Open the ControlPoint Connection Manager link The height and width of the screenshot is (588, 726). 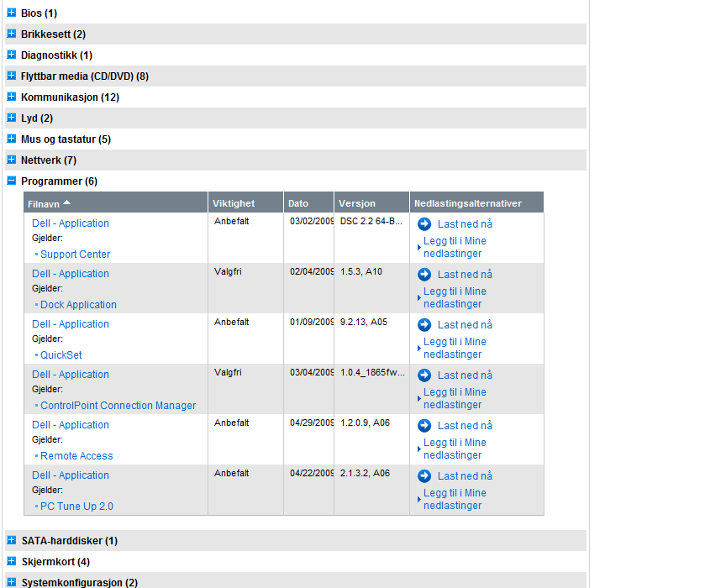coord(118,406)
